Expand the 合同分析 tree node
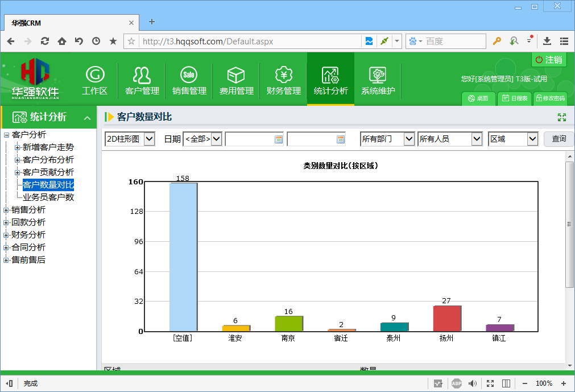575x392 pixels. [x=6, y=247]
